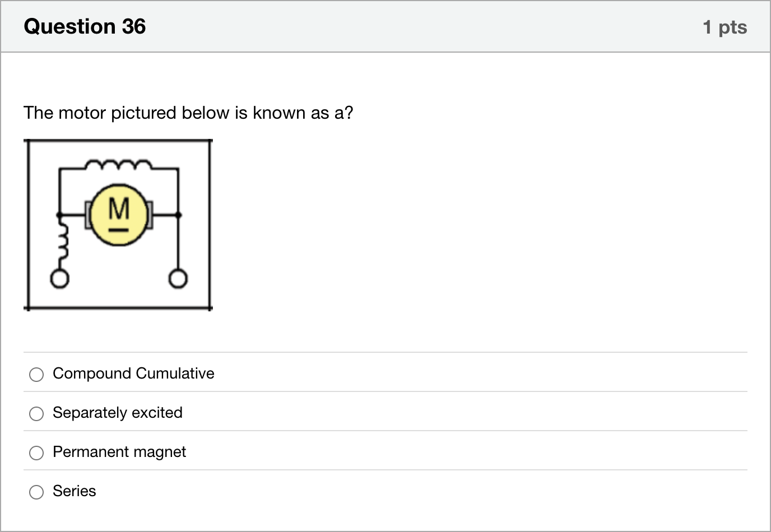Choose the Permanent magnet radio option
771x532 pixels.
click(36, 452)
